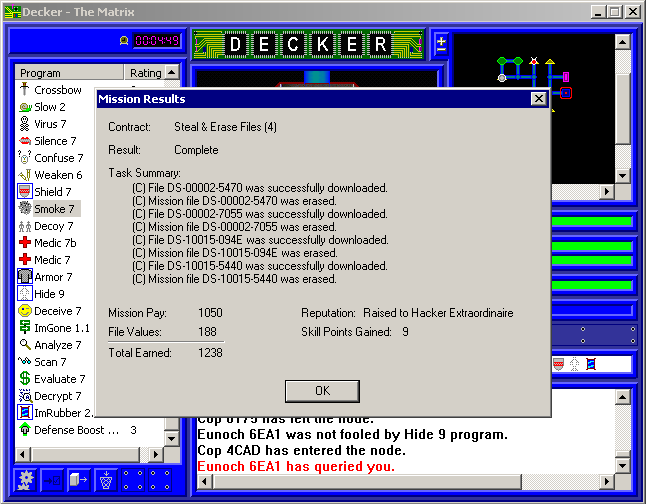
Task: Select the Crossbow program icon
Action: (25, 89)
